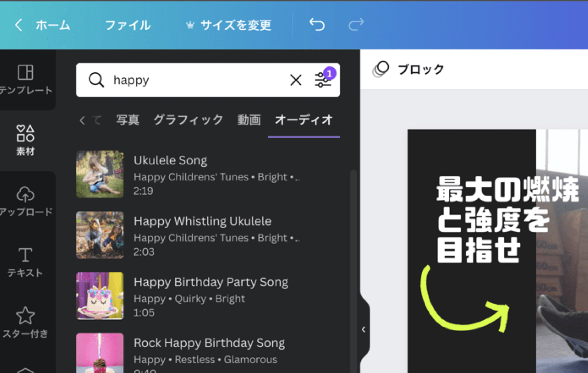The width and height of the screenshot is (588, 373).
Task: Click the back chevron beside the category tabs
Action: coord(83,120)
